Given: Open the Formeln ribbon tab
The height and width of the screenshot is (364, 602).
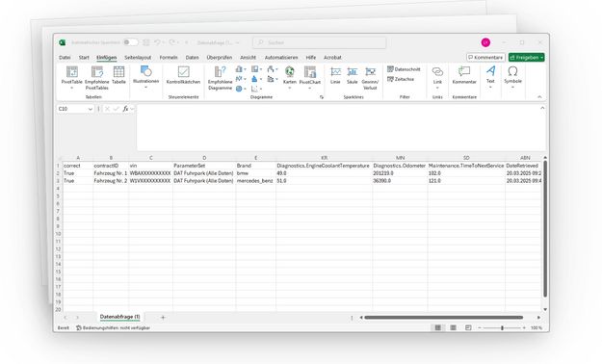Looking at the screenshot, I should [x=169, y=57].
